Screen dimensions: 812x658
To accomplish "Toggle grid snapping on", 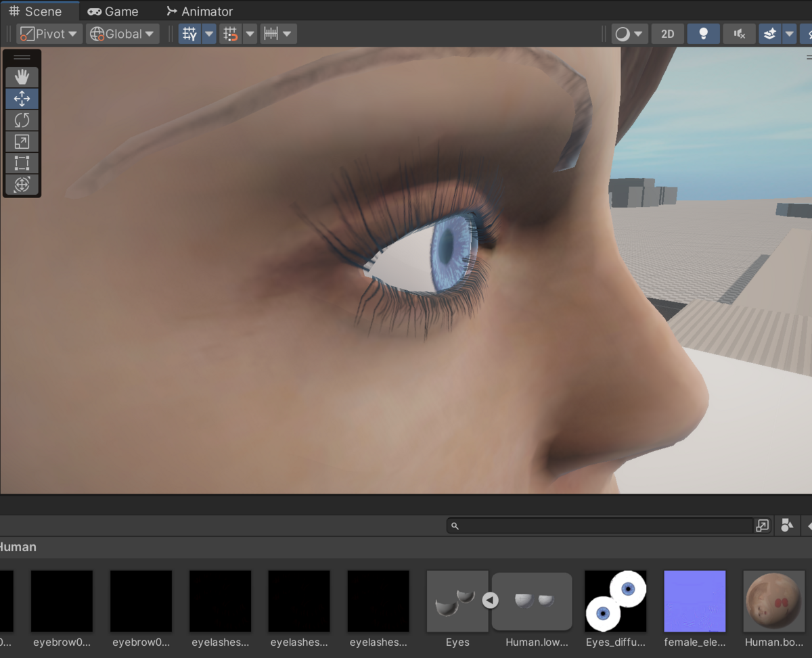I will [x=230, y=33].
